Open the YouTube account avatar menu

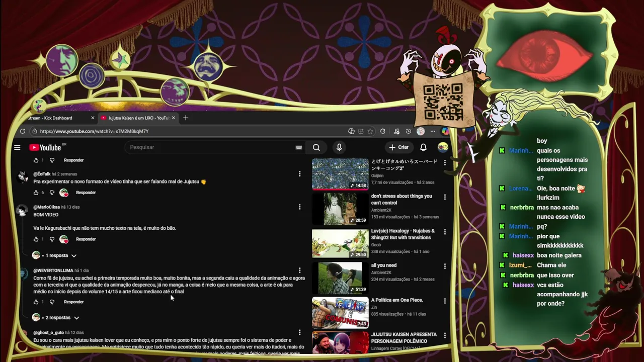443,147
